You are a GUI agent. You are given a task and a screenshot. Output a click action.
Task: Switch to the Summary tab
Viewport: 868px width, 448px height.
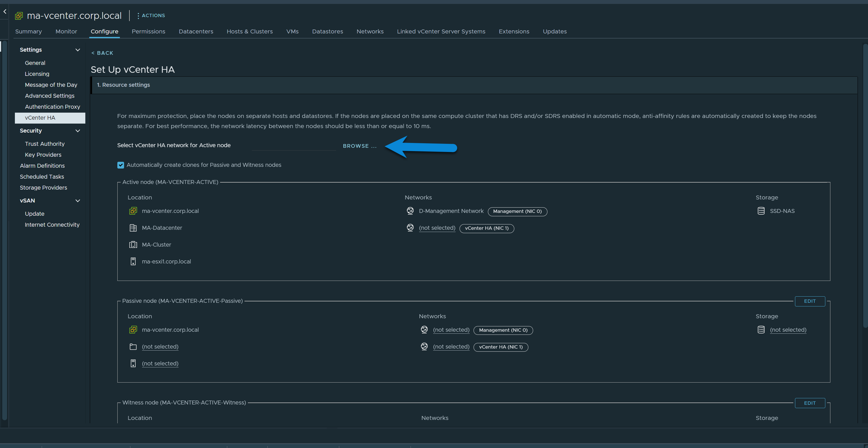29,31
